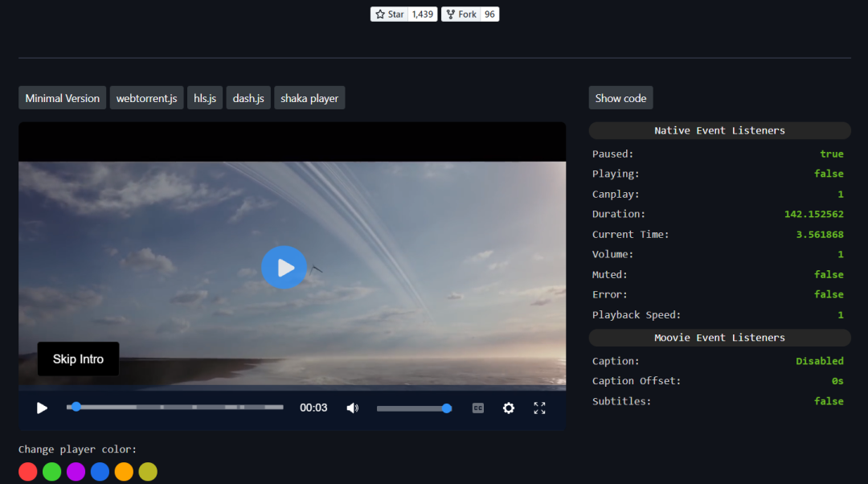Click the video seek progress bar
Image resolution: width=868 pixels, height=484 pixels.
click(175, 407)
